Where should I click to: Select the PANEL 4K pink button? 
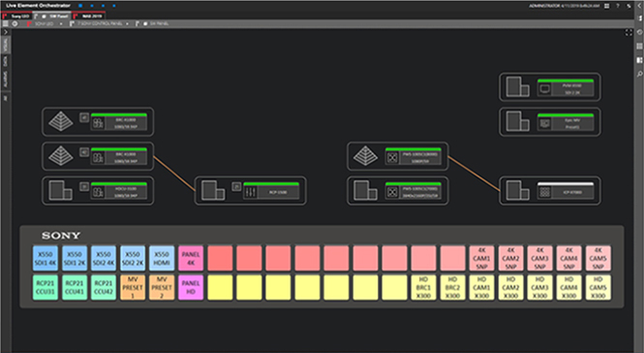tap(191, 258)
